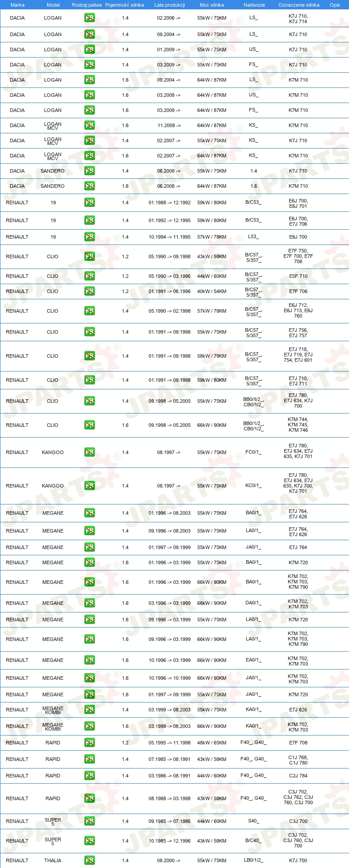Click petrol icon in Megane DA0/1_ row
The height and width of the screenshot is (868, 349).
90,603
